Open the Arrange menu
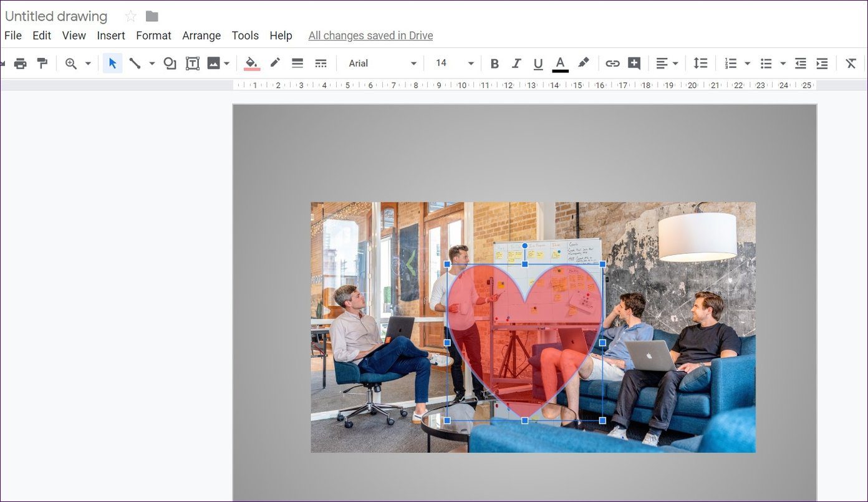This screenshot has height=502, width=868. click(x=201, y=36)
